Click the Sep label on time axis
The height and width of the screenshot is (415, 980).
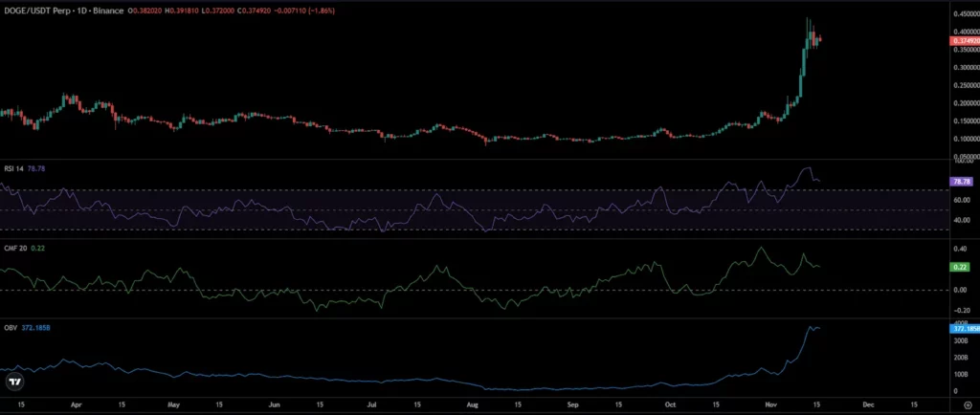[574, 404]
